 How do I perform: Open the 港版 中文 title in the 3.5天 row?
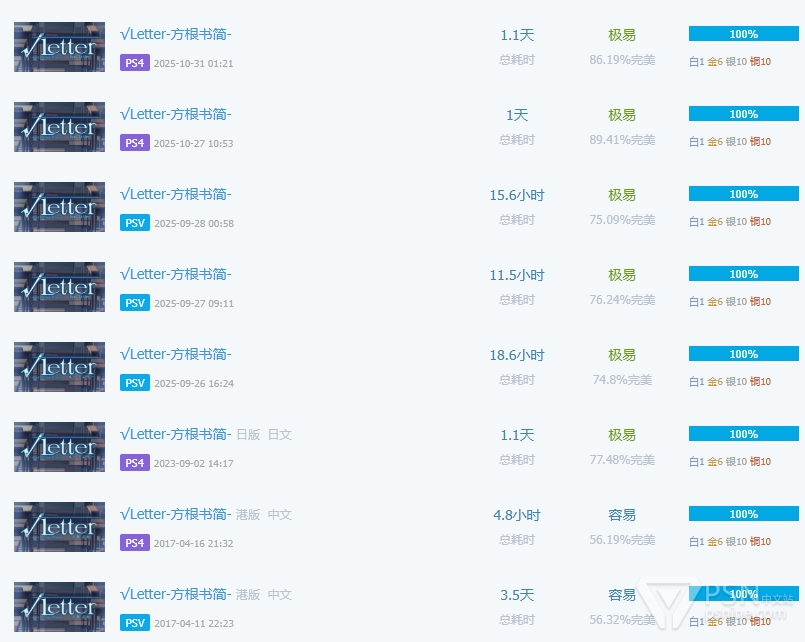point(175,594)
